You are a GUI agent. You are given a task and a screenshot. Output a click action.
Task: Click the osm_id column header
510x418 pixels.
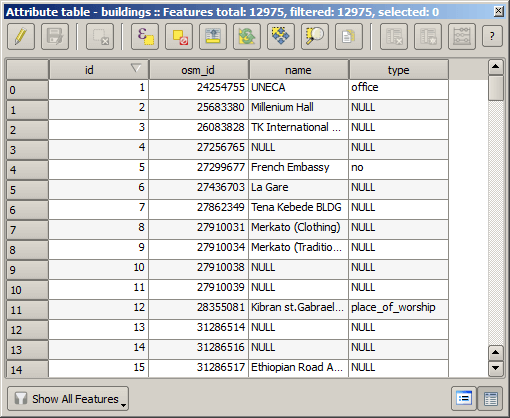click(x=199, y=70)
